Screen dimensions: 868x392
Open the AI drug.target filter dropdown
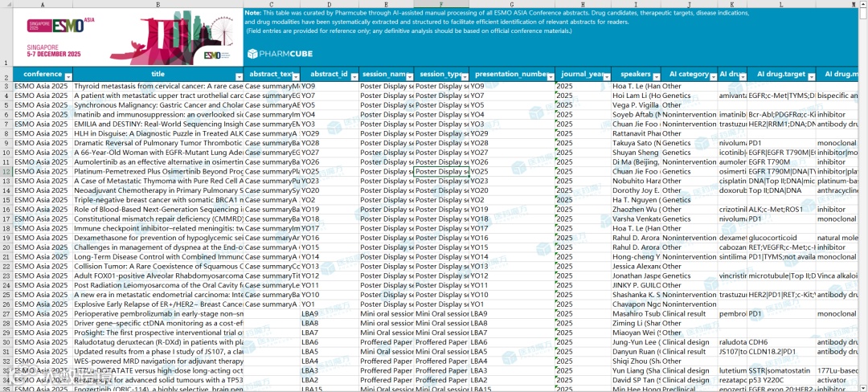click(812, 77)
